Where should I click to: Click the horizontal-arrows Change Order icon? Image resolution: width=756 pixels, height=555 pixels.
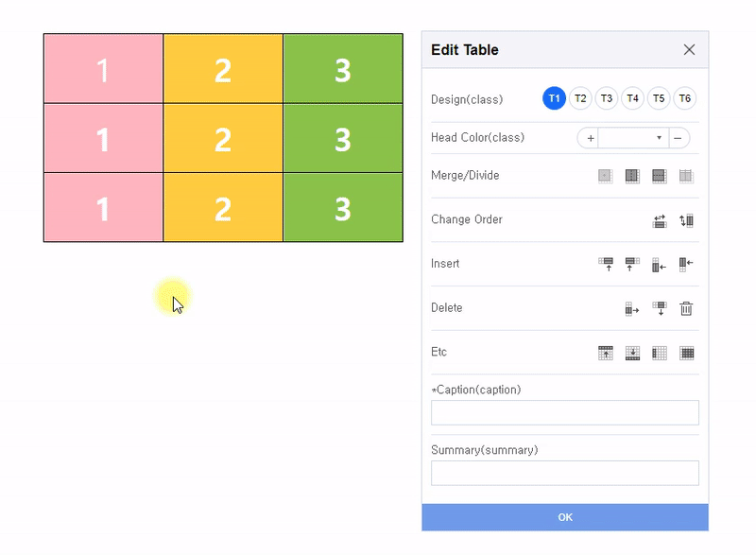click(660, 220)
